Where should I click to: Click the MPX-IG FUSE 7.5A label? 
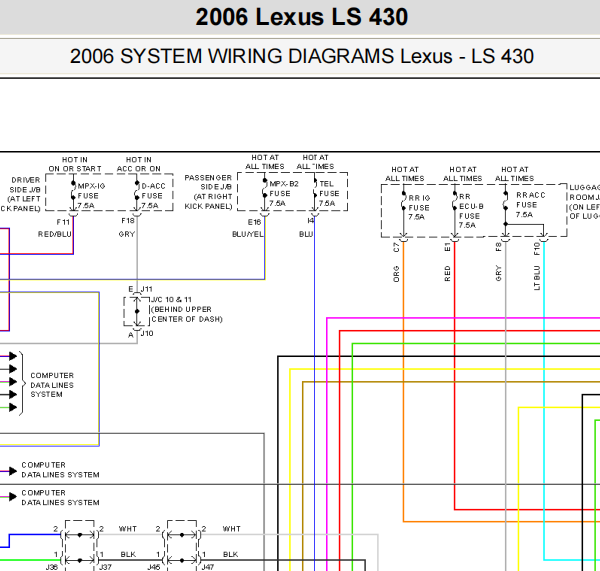coord(91,196)
